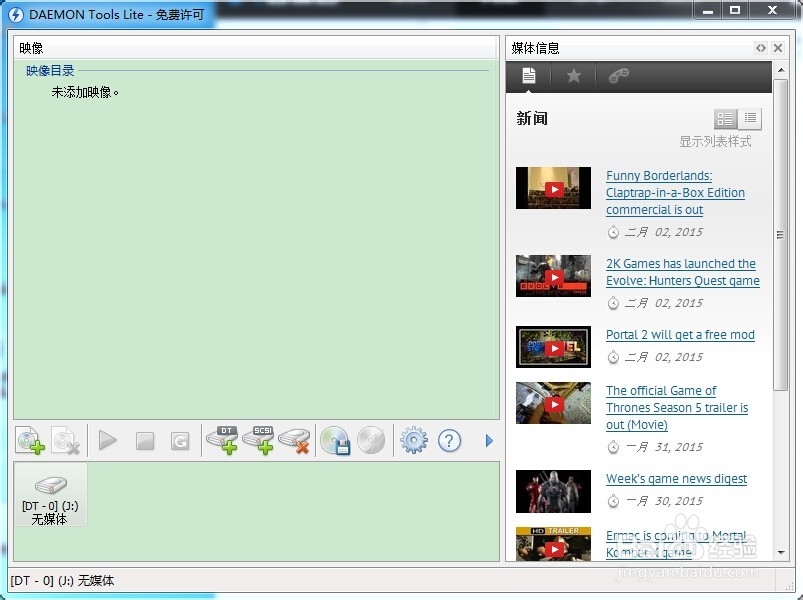Remove the virtual drive icon
Image resolution: width=803 pixels, height=600 pixels.
[294, 440]
